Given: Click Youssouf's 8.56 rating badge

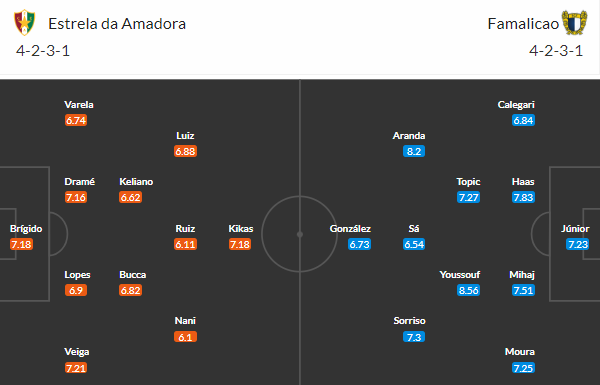Looking at the screenshot, I should [x=468, y=290].
